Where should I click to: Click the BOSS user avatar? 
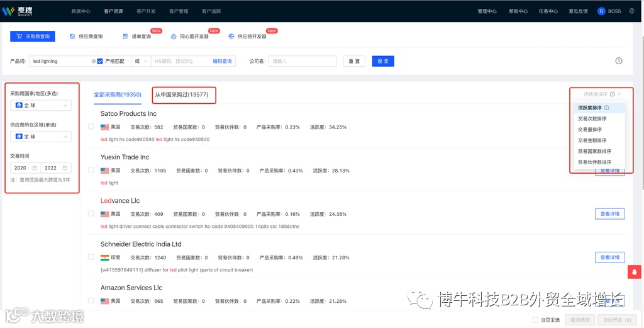pos(601,11)
